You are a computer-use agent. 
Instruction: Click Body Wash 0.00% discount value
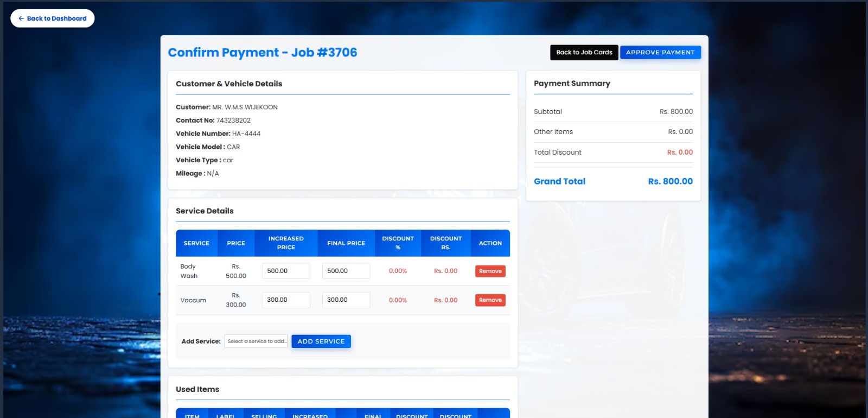point(398,271)
